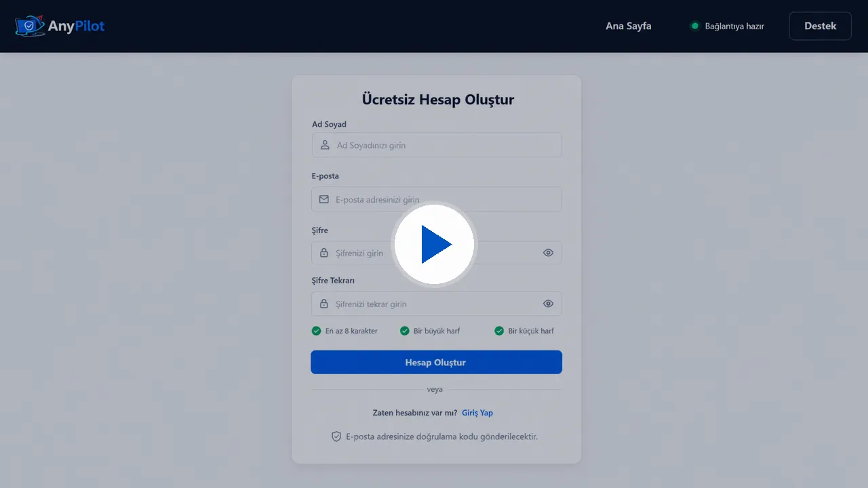Click the veya divider label
The width and height of the screenshot is (868, 488).
435,390
